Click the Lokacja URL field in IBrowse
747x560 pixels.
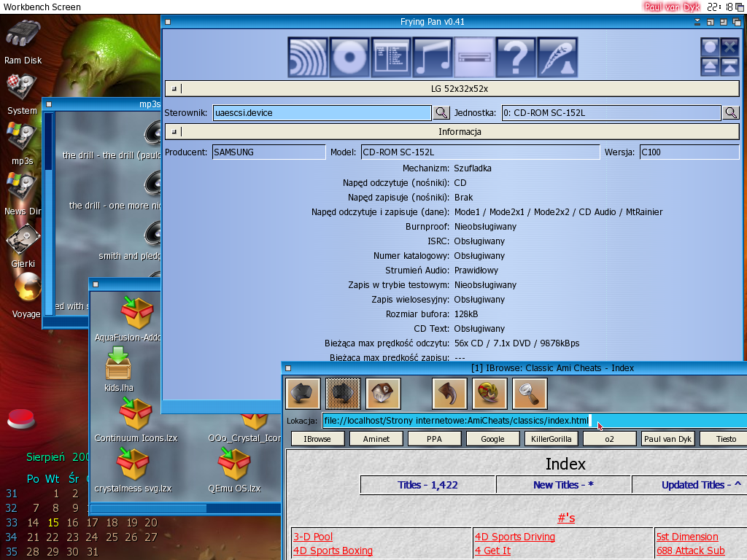tap(535, 421)
